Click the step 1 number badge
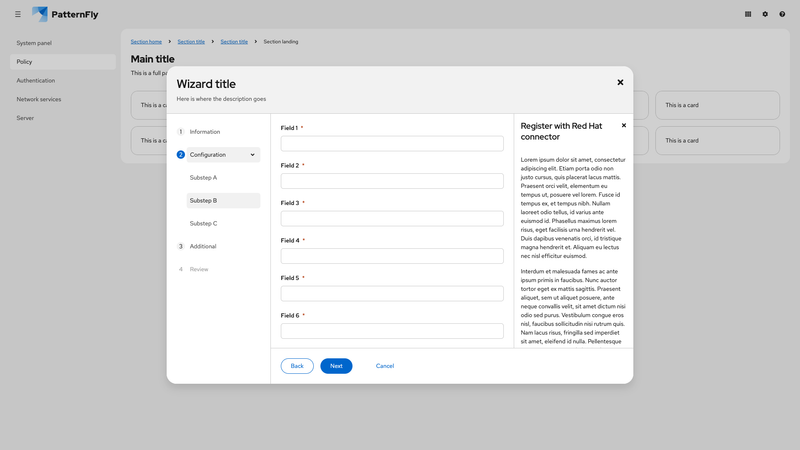The height and width of the screenshot is (450, 800). 181,132
